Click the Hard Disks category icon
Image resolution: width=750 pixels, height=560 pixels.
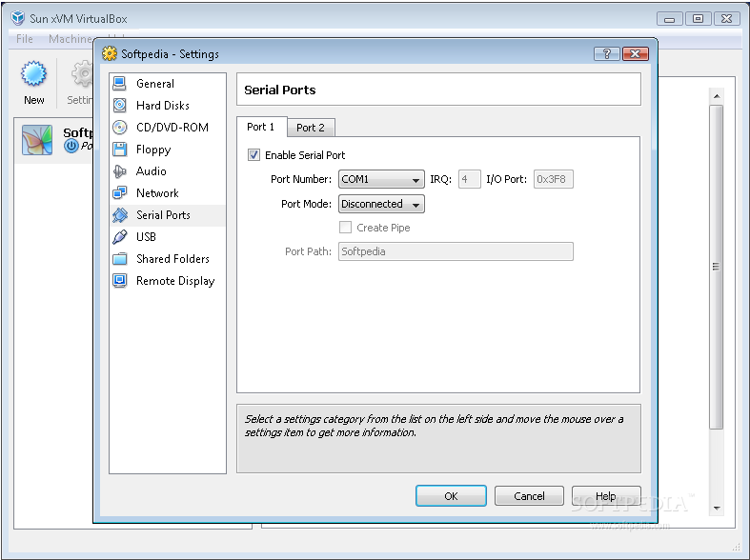point(119,105)
